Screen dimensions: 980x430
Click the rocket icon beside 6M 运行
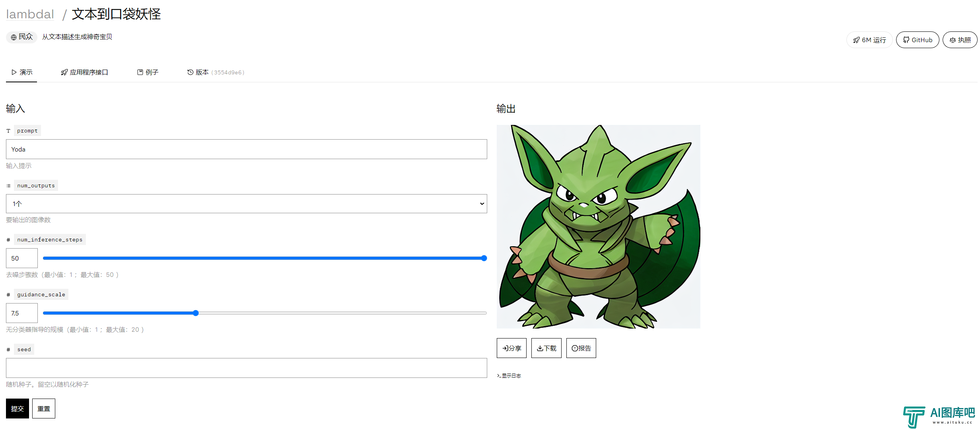tap(856, 40)
